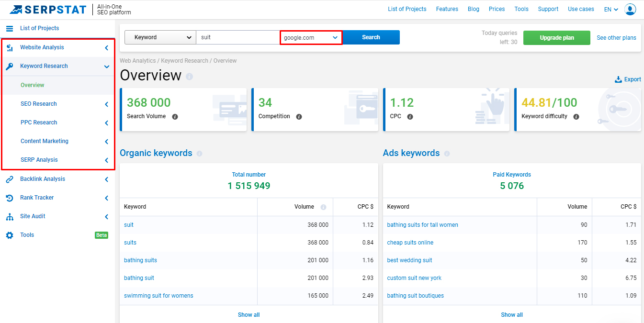Click the Beta badge next to Tools

point(102,235)
